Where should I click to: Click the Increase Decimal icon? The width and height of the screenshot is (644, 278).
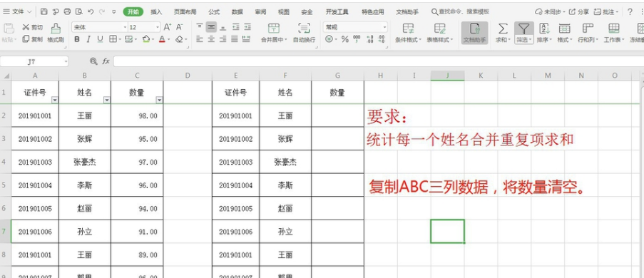pos(369,39)
